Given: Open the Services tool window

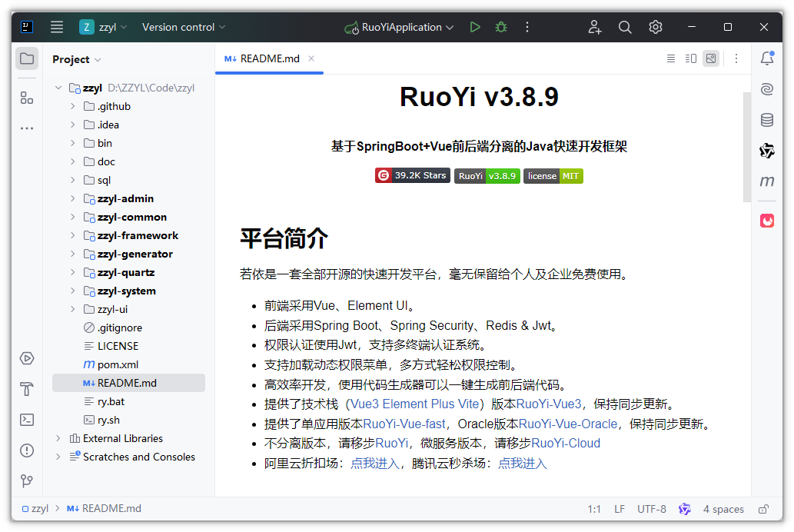Looking at the screenshot, I should [27, 358].
